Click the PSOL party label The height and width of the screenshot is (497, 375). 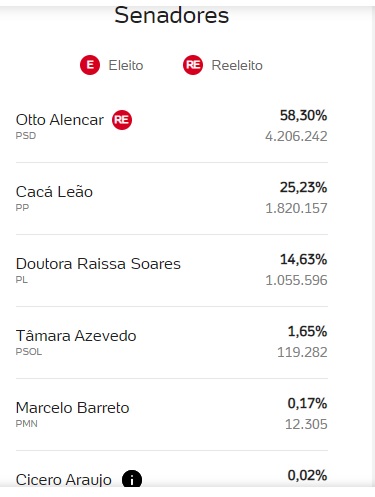[x=29, y=352]
